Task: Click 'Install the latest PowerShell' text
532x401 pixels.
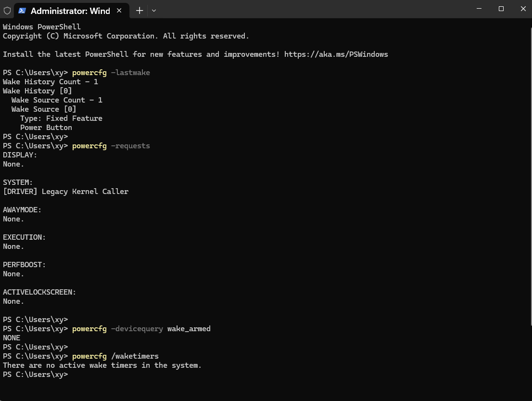Action: (65, 54)
